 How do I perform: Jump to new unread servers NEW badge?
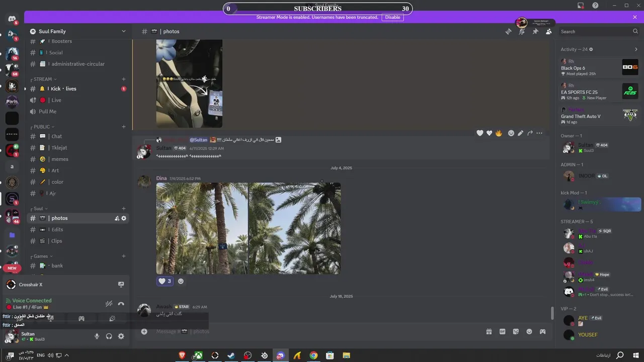[12, 268]
